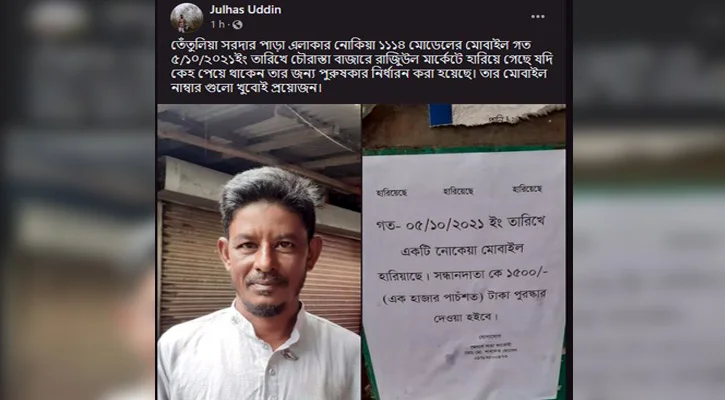Screen dimensions: 725x400
Task: Click the blurred background left of the post
Action: tap(78, 200)
